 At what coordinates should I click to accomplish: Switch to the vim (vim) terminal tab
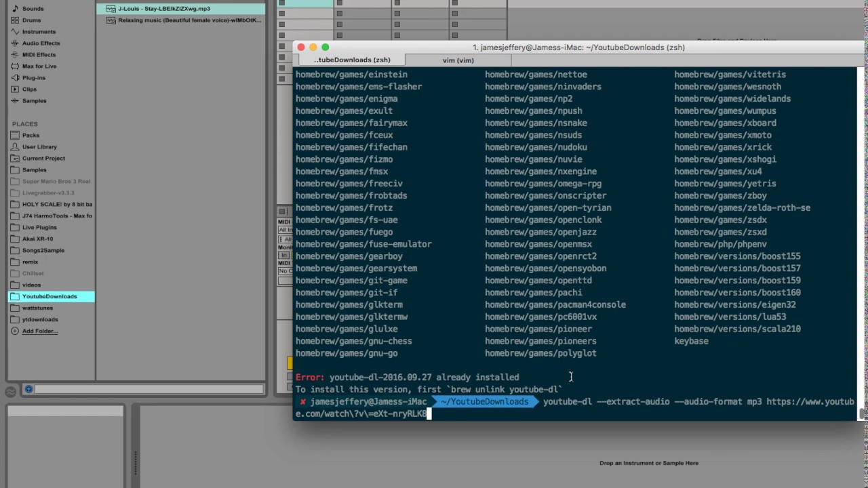(x=458, y=60)
